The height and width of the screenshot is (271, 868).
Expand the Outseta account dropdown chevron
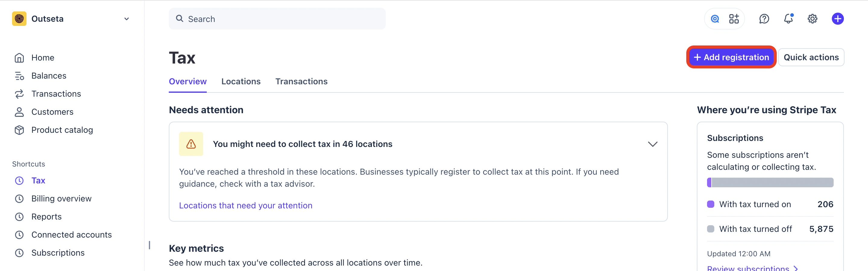click(x=126, y=19)
